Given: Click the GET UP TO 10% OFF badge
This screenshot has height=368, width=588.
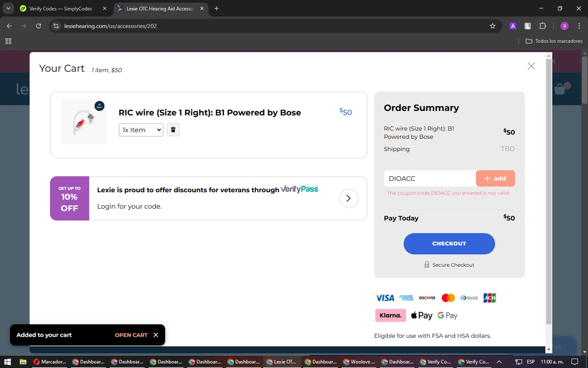Looking at the screenshot, I should click(x=70, y=199).
